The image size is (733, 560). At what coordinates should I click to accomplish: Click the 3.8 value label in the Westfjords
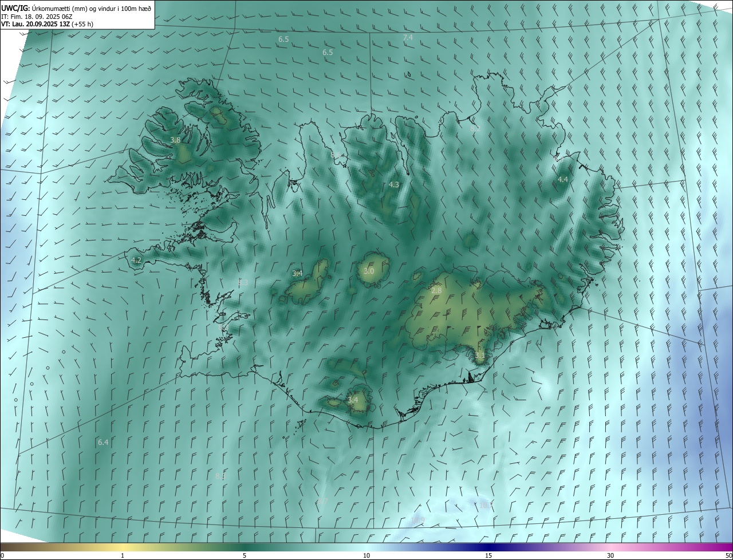pos(175,140)
